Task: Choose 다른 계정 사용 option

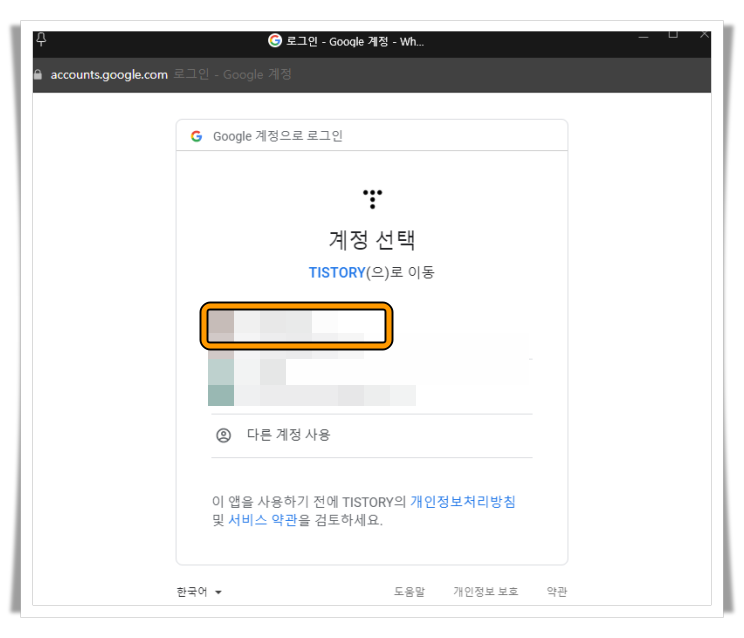Action: pos(372,435)
